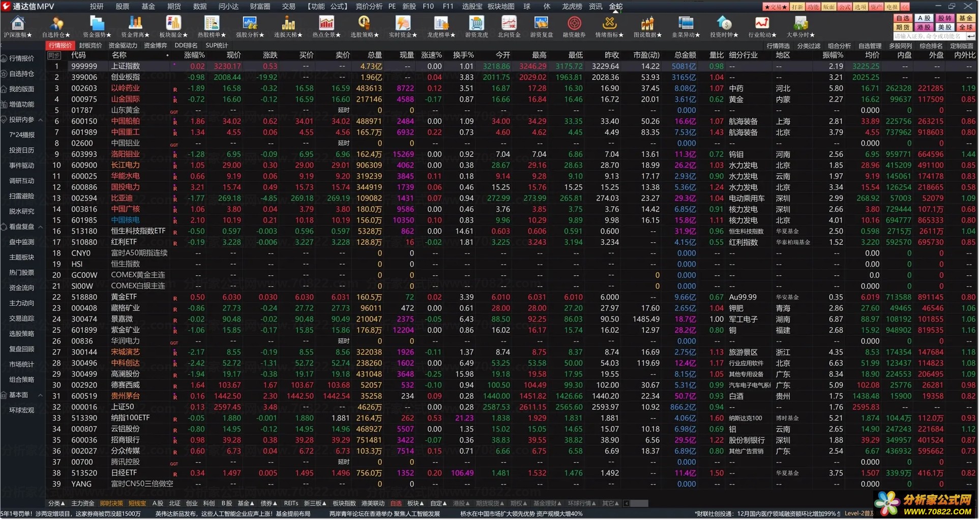Sort by the 涨幅% column header
Screen dimensions: 980x520
[x=194, y=55]
